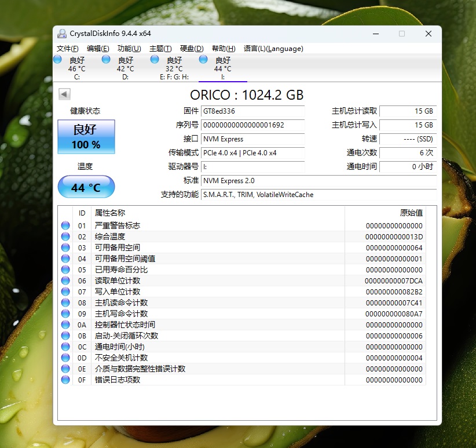This screenshot has width=476, height=448.
Task: Click the serial number field 00000000000000001692
Action: [x=252, y=125]
